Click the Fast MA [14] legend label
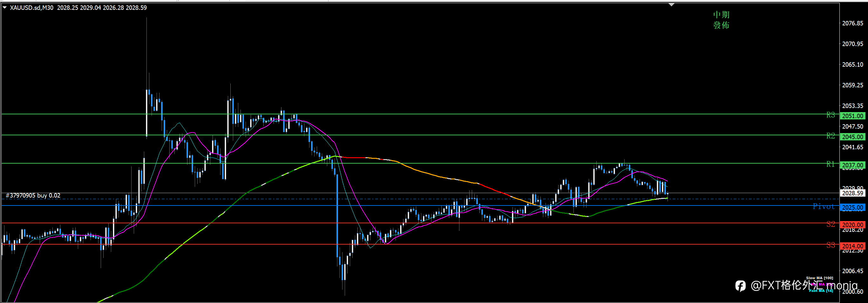The image size is (868, 303). pyautogui.click(x=821, y=291)
